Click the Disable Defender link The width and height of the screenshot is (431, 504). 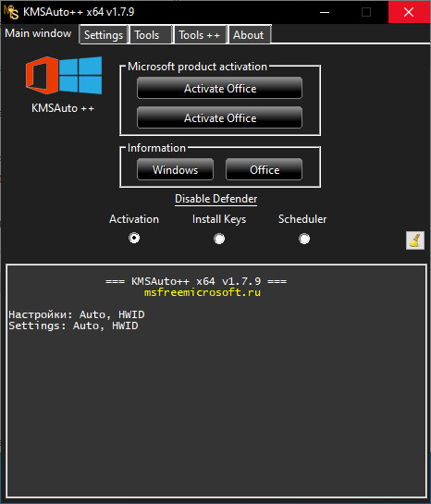216,199
